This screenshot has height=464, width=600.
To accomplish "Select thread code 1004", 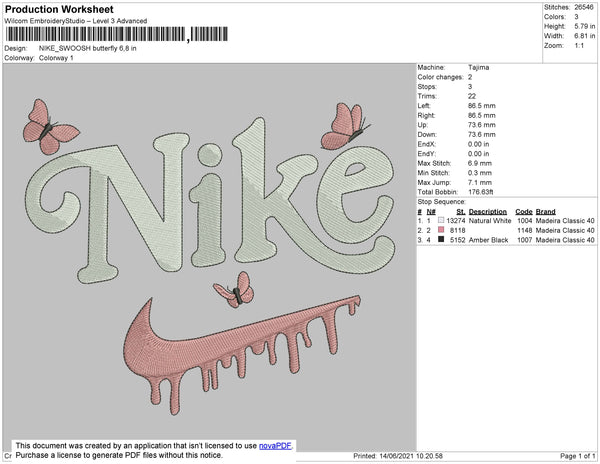I will pos(525,221).
